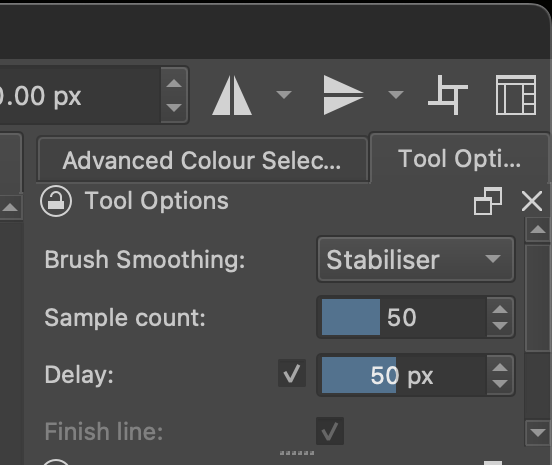Increase the brush size px spinbox
Image resolution: width=552 pixels, height=465 pixels.
click(x=174, y=83)
